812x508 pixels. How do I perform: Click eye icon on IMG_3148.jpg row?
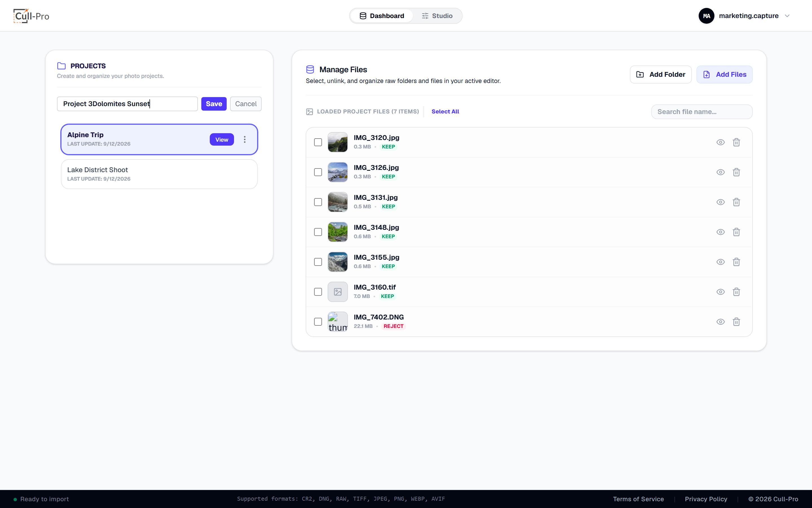coord(720,232)
